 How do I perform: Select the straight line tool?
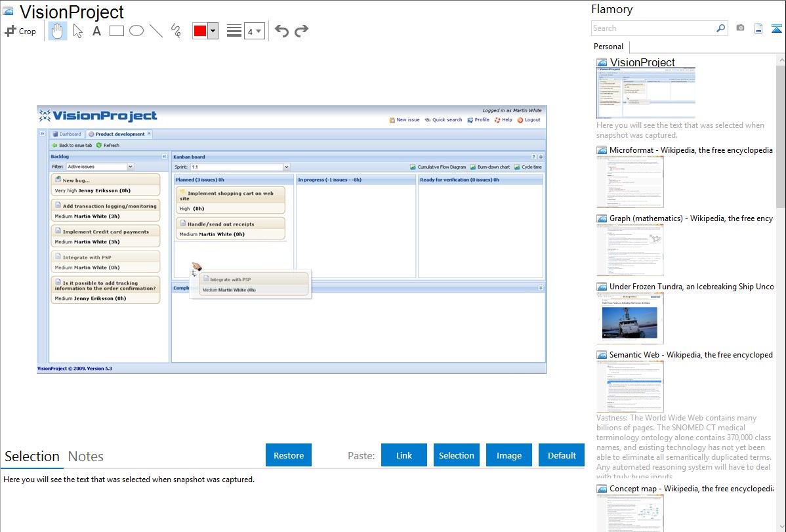pos(156,31)
